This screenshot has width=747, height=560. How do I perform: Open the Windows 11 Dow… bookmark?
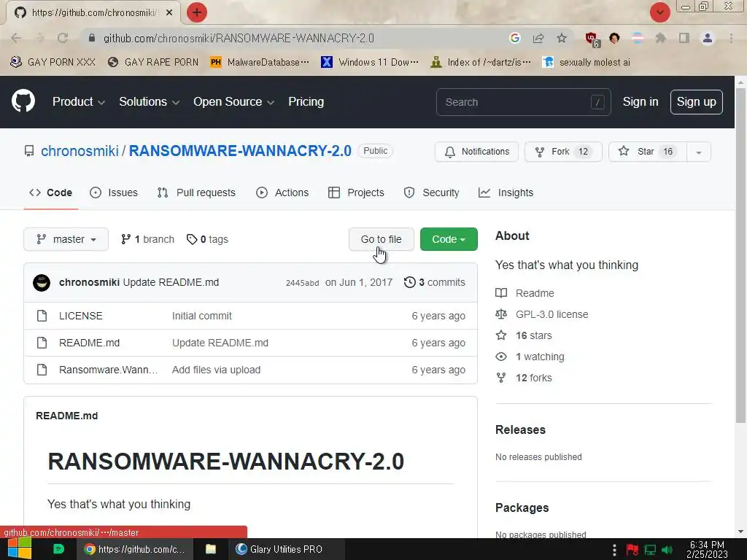[370, 63]
